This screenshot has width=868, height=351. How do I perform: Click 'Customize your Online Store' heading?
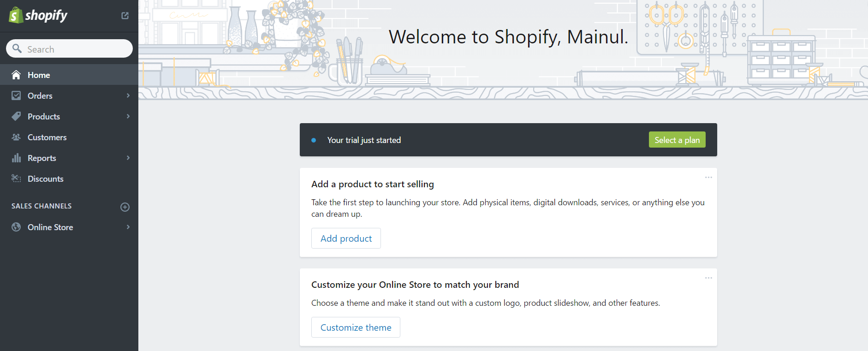click(415, 285)
